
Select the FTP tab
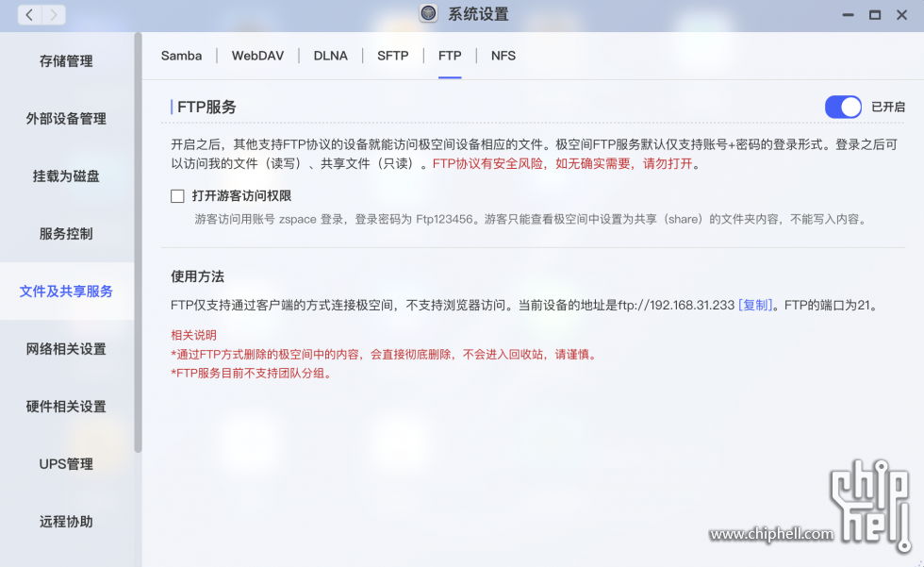[450, 56]
